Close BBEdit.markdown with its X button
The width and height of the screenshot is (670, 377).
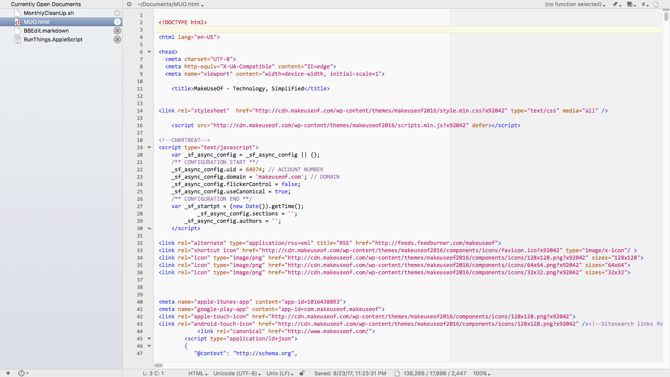click(117, 31)
